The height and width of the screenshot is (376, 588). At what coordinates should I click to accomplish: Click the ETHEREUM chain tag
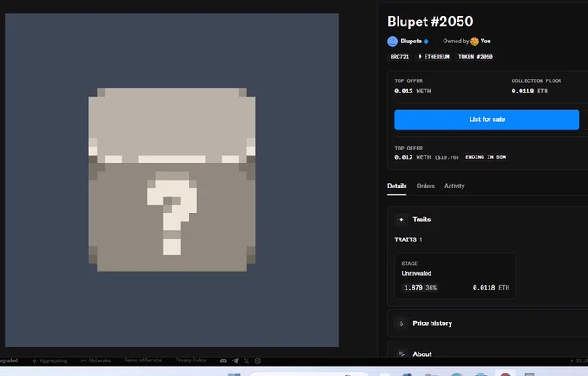click(434, 57)
